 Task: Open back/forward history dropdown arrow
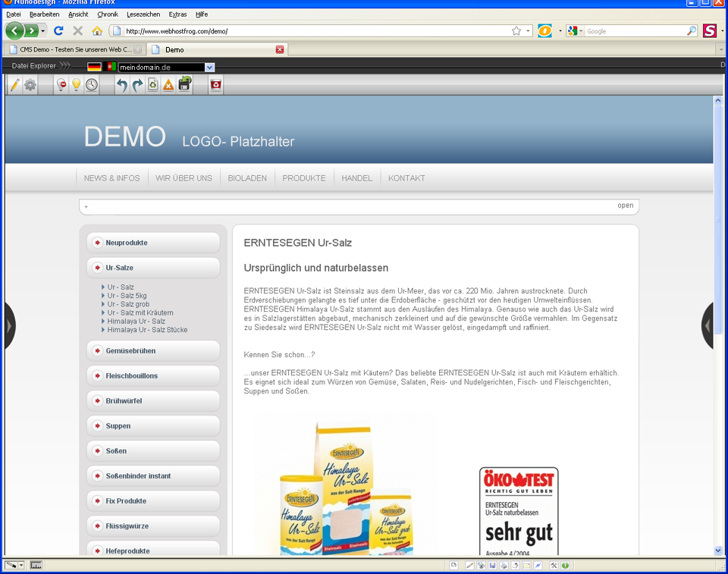[42, 31]
